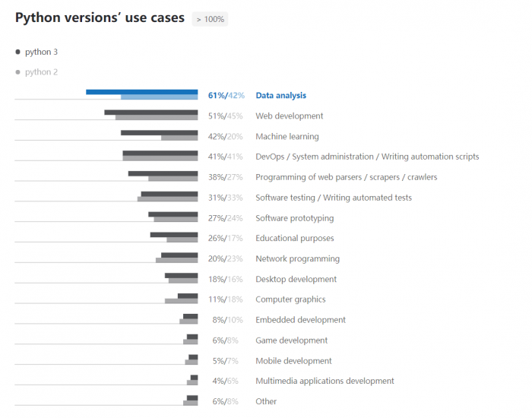This screenshot has width=532, height=418.
Task: Select the Web development row label
Action: tap(289, 116)
